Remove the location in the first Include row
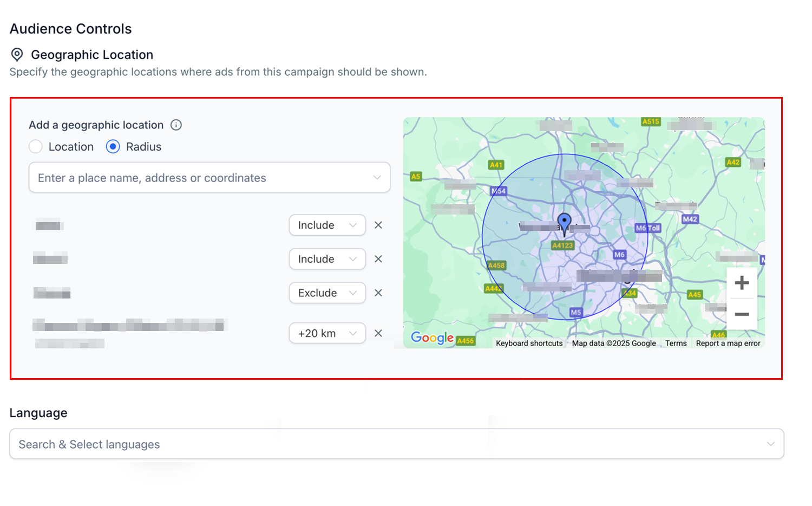The height and width of the screenshot is (506, 812). (378, 225)
